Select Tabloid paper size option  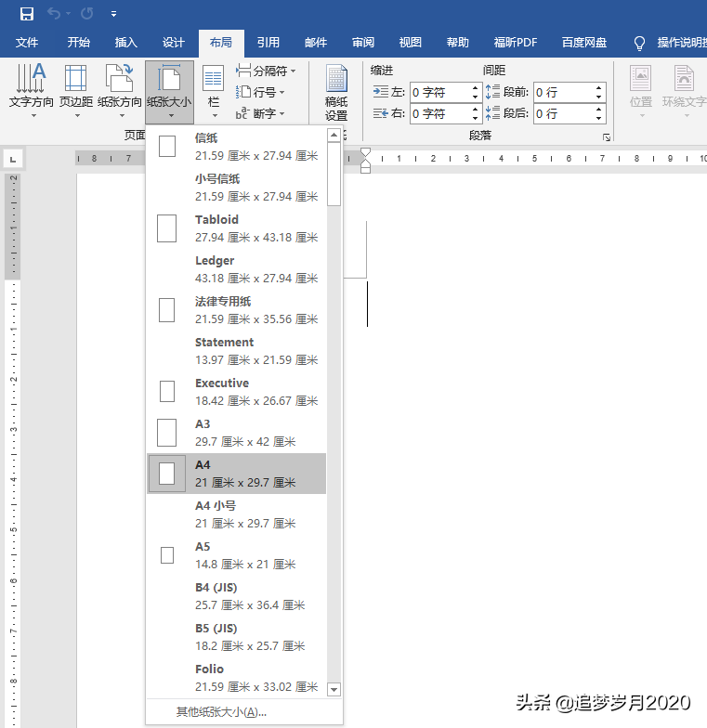pyautogui.click(x=236, y=228)
